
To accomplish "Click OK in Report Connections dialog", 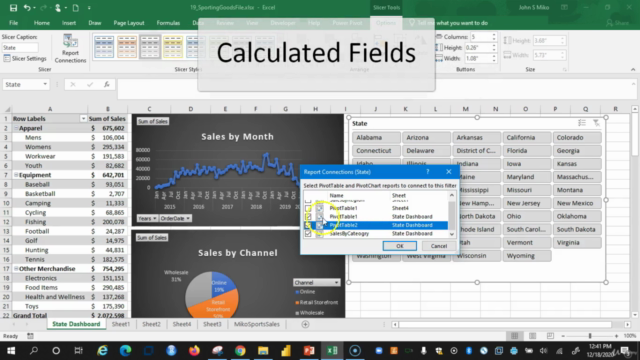I will (x=400, y=246).
